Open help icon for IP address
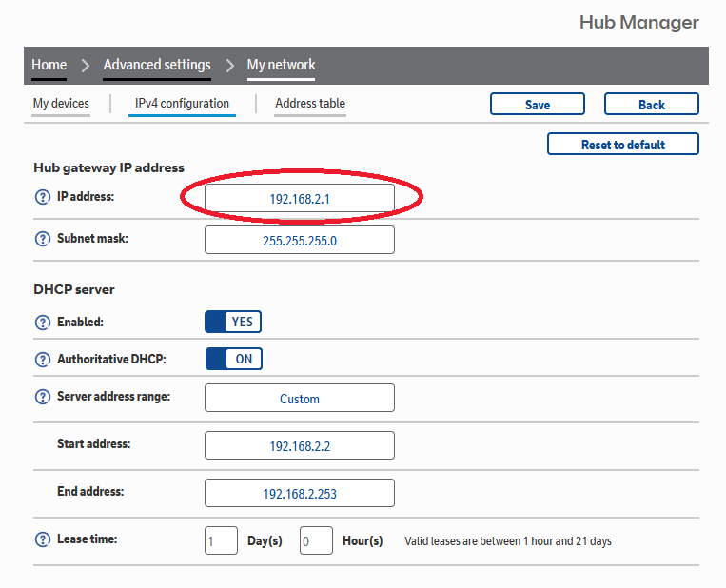This screenshot has height=588, width=726. (x=43, y=197)
